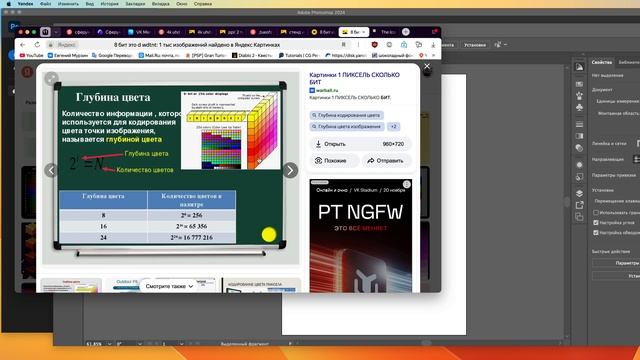640x360 pixels.
Task: Open Photoshop histogram panel icon at top of dock
Action: [x=579, y=67]
